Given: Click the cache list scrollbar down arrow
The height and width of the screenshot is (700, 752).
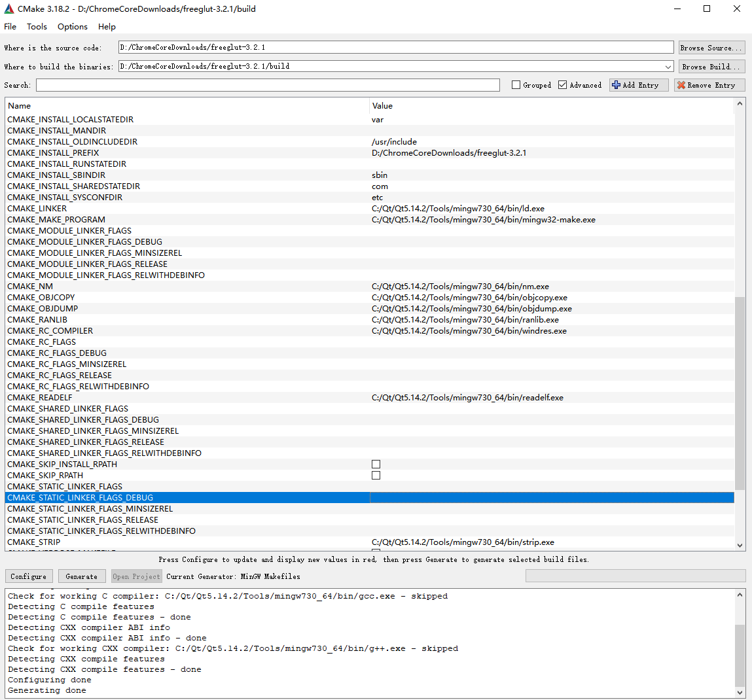Looking at the screenshot, I should (740, 545).
